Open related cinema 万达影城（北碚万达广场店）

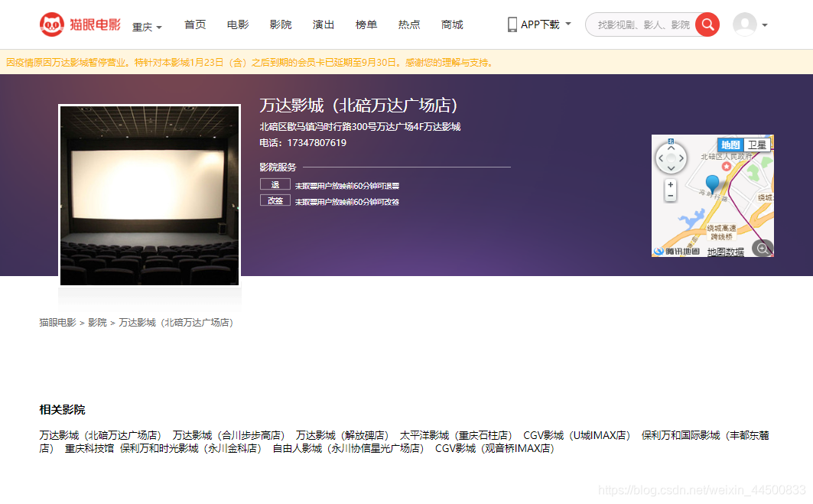click(x=101, y=435)
